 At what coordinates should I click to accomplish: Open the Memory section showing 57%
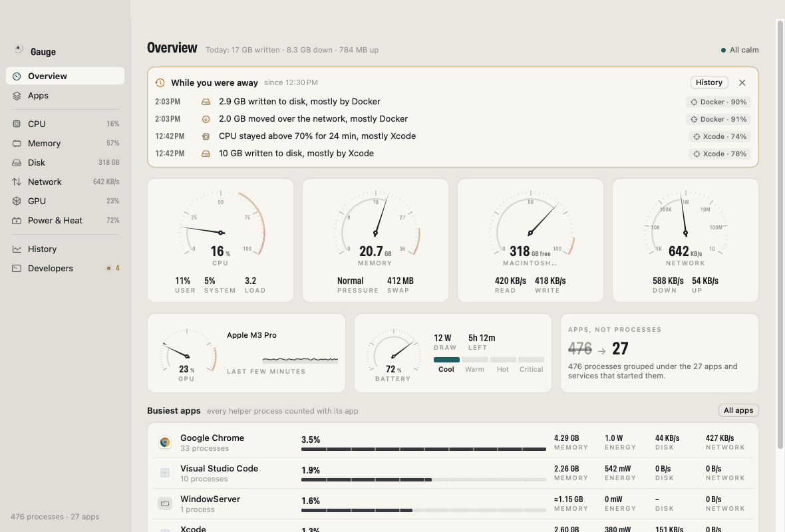65,143
